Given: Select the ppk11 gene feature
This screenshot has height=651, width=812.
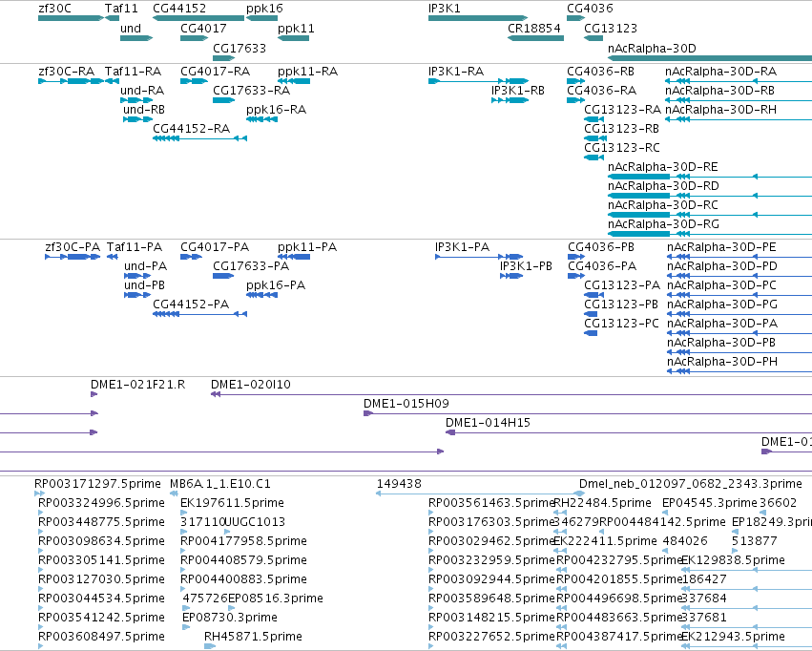Looking at the screenshot, I should (294, 38).
